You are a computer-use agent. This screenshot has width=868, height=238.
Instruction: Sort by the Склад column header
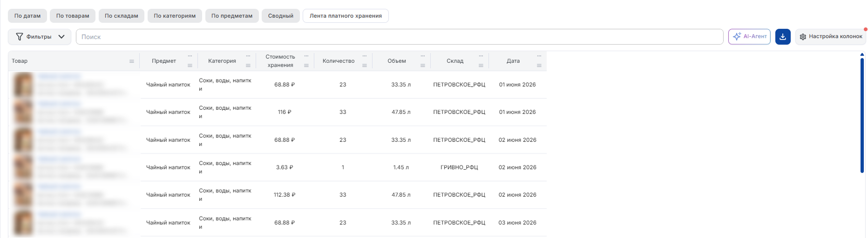click(x=455, y=61)
